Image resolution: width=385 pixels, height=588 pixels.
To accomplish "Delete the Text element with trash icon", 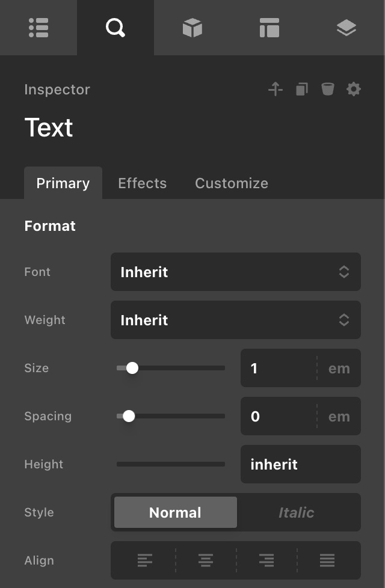I will [x=327, y=90].
